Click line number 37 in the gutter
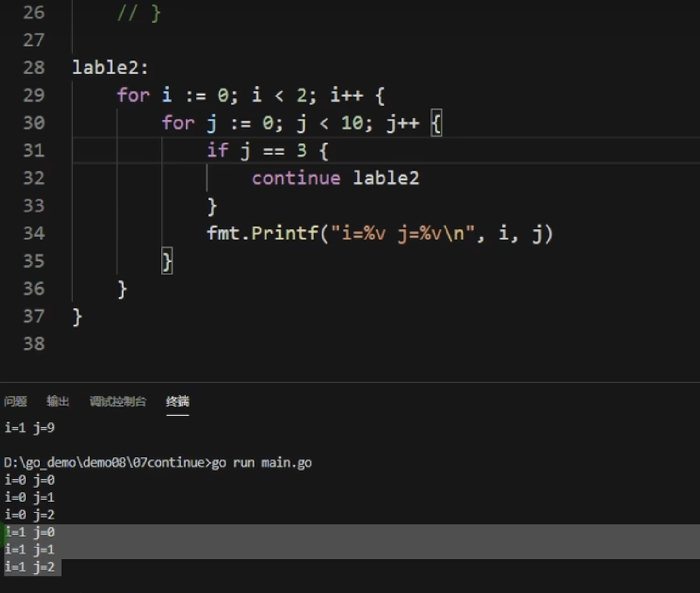Viewport: 700px width, 593px height. 34,316
